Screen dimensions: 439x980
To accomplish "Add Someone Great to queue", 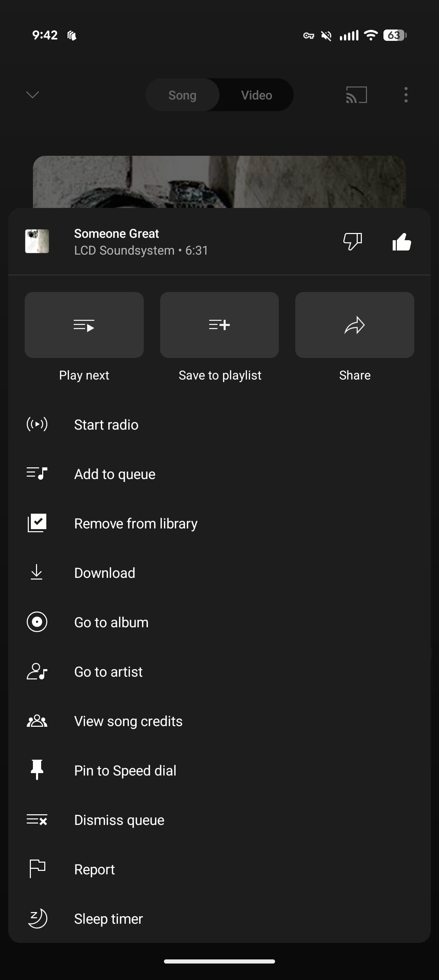I will (115, 474).
